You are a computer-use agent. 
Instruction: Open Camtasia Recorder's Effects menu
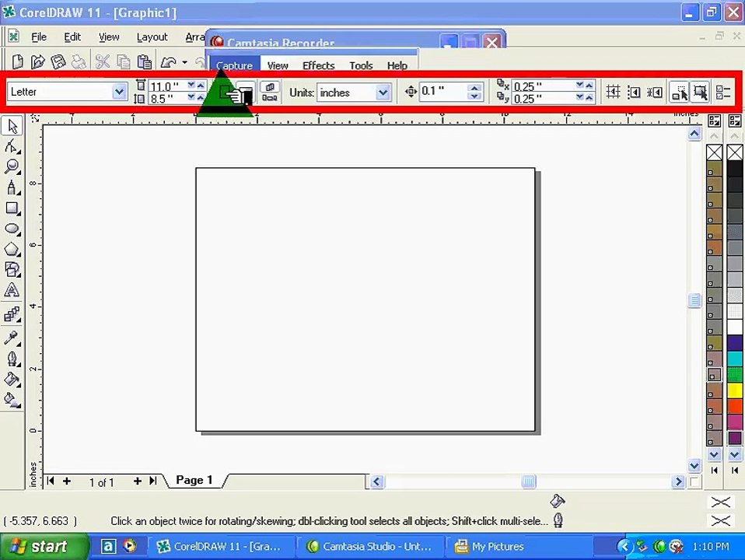(x=318, y=65)
